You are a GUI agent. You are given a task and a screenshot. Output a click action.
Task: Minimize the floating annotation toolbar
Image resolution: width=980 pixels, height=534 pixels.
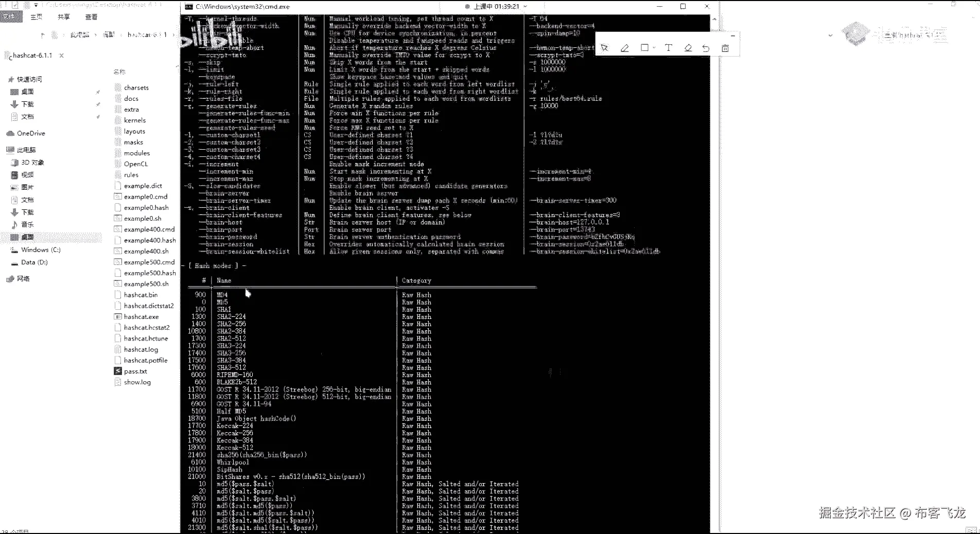(x=732, y=36)
